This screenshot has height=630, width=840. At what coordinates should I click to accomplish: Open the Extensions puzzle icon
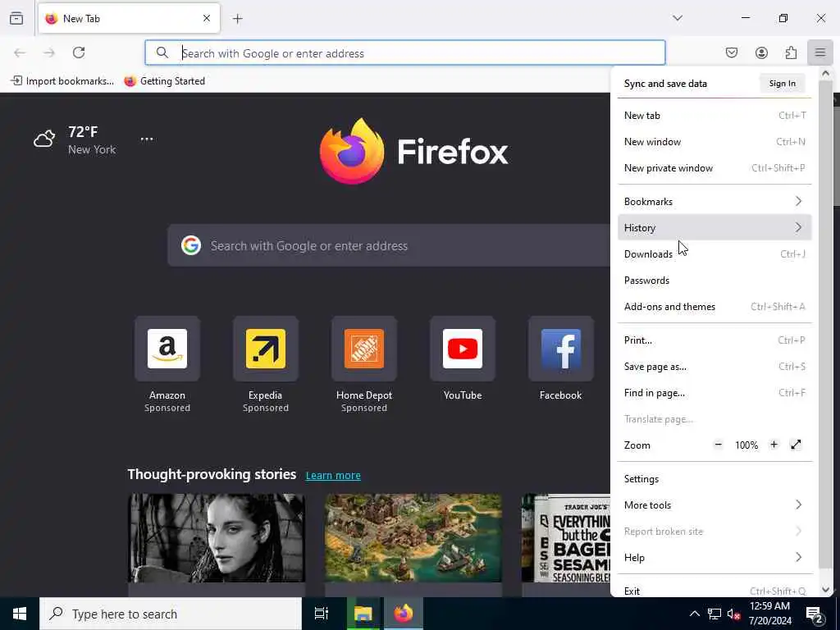[791, 52]
